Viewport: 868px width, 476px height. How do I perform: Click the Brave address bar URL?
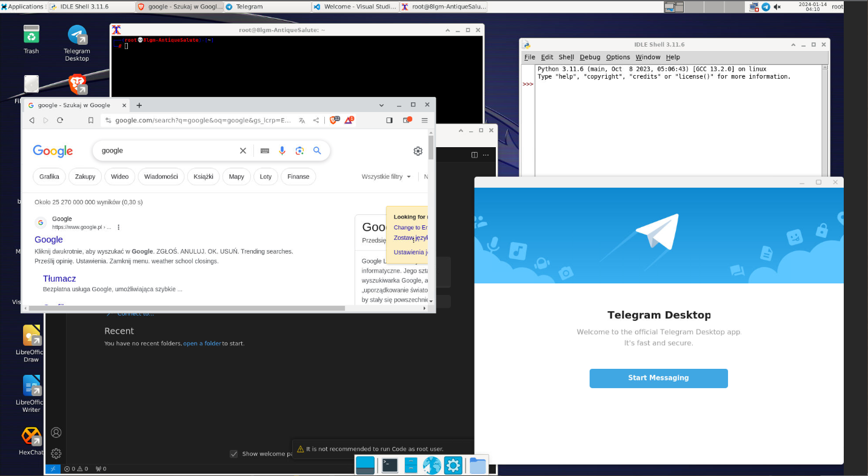[203, 121]
